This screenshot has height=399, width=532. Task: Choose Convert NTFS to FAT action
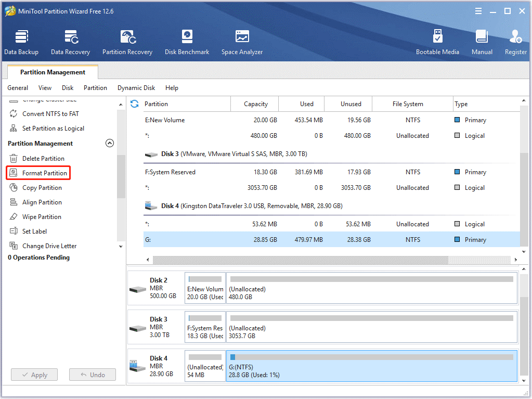pos(50,113)
